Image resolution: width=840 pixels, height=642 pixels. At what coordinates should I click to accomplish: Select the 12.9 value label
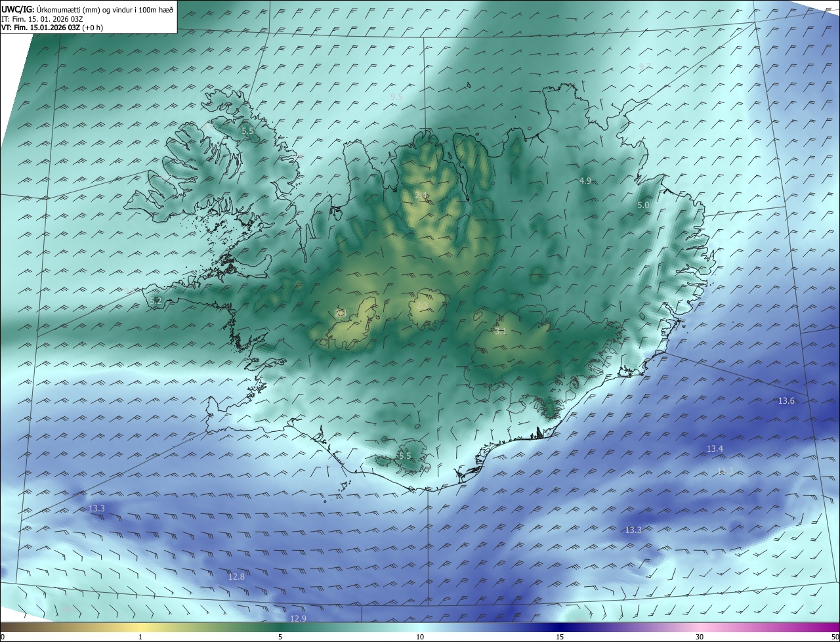(x=298, y=619)
